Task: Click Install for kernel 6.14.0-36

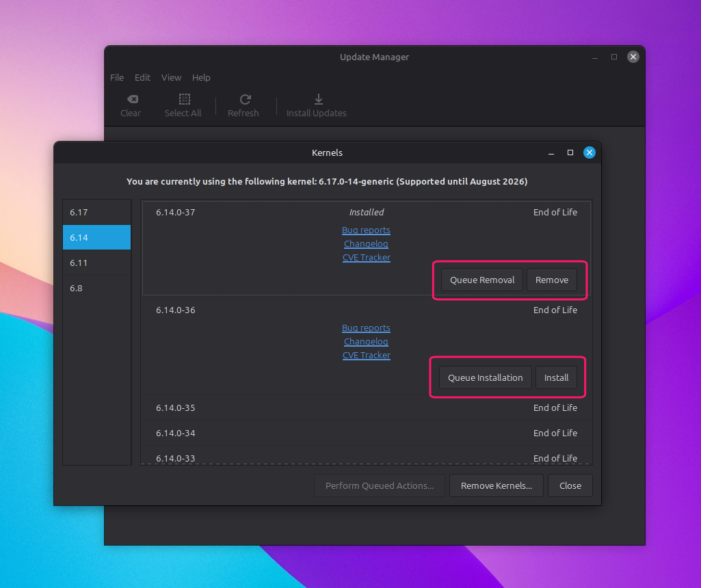Action: click(x=556, y=377)
